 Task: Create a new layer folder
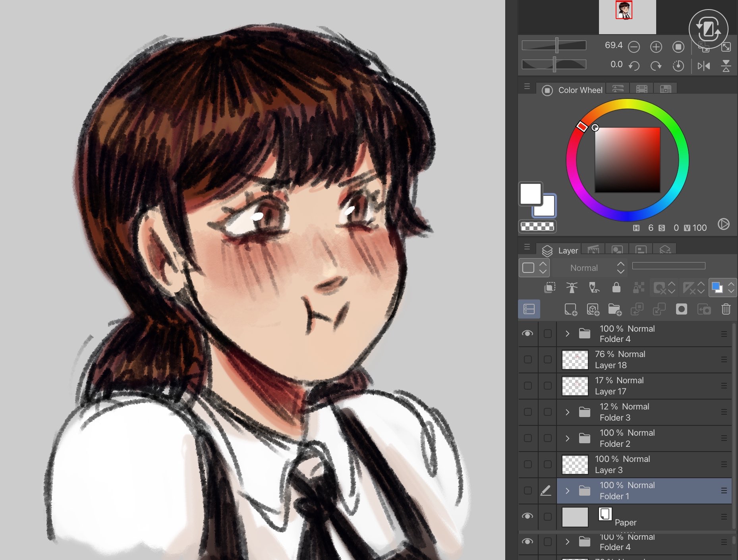(614, 309)
